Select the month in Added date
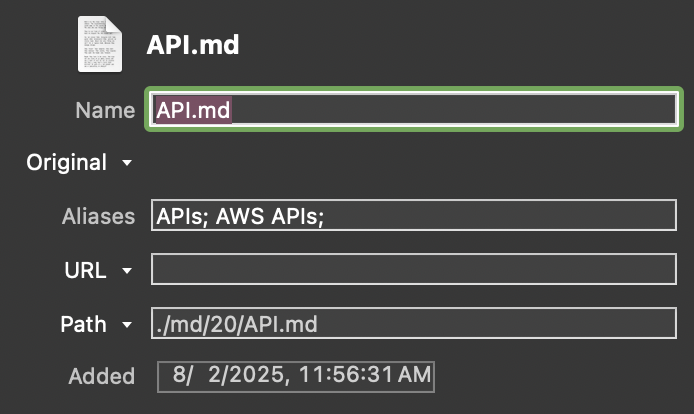694x414 pixels. [180, 377]
